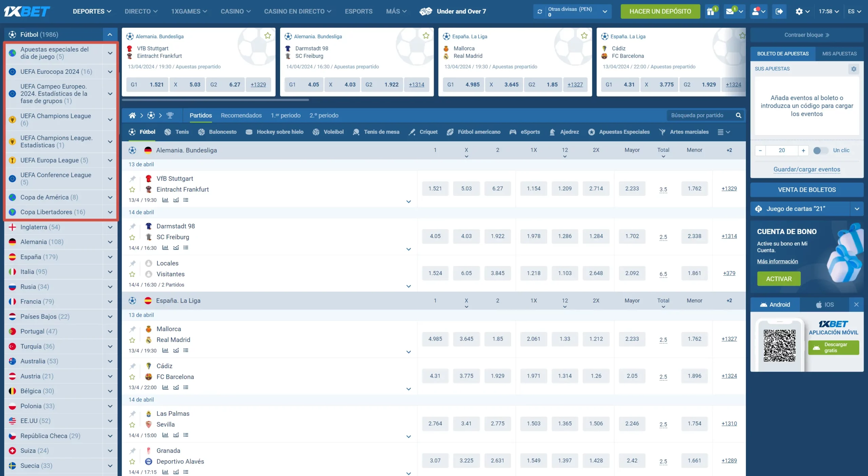Favorite the Darmstadt 98 top card star

click(x=426, y=36)
